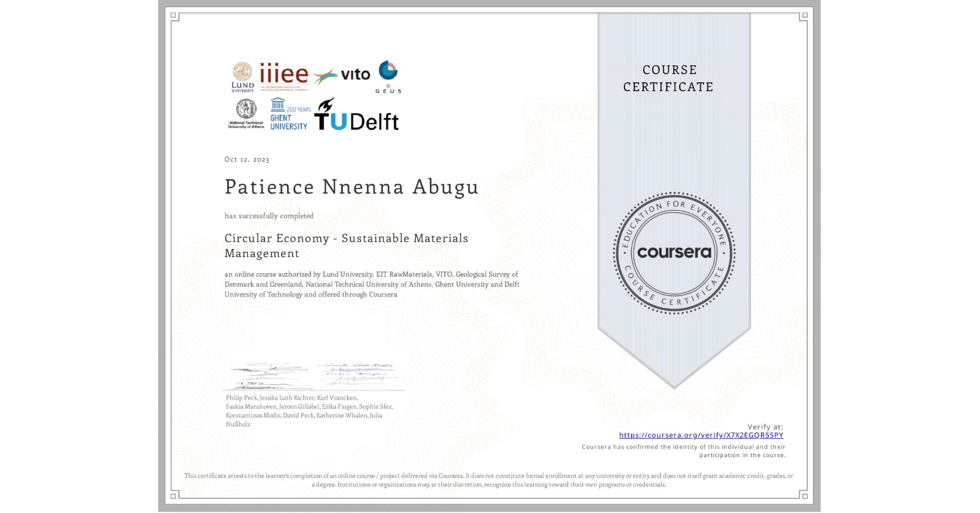Click the VITO logo
The image size is (980, 513).
tap(343, 75)
